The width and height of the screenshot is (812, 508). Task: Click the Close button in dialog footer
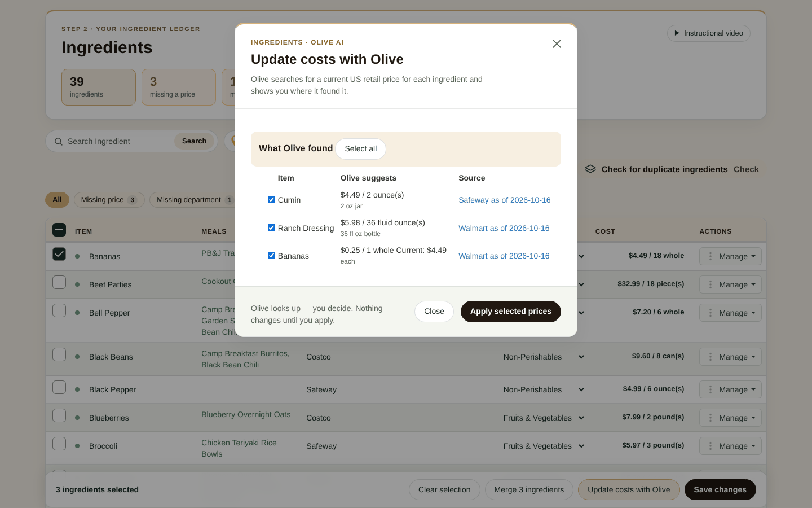pos(434,312)
